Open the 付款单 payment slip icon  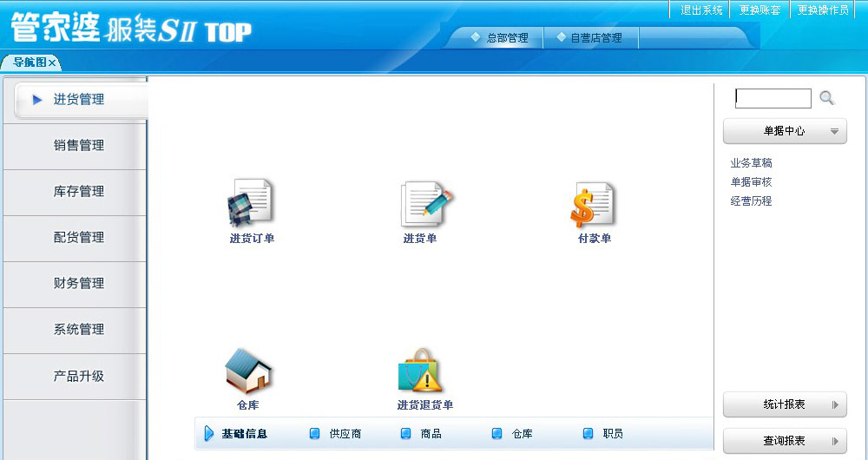[594, 203]
